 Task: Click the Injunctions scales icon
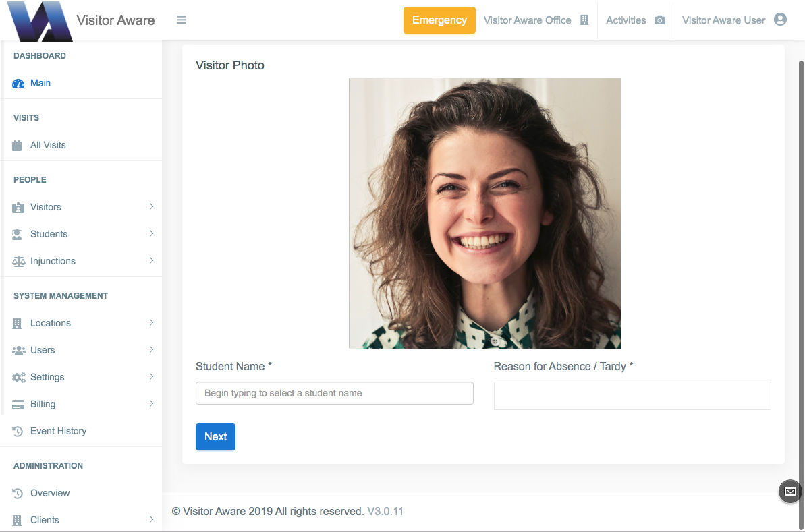[18, 262]
